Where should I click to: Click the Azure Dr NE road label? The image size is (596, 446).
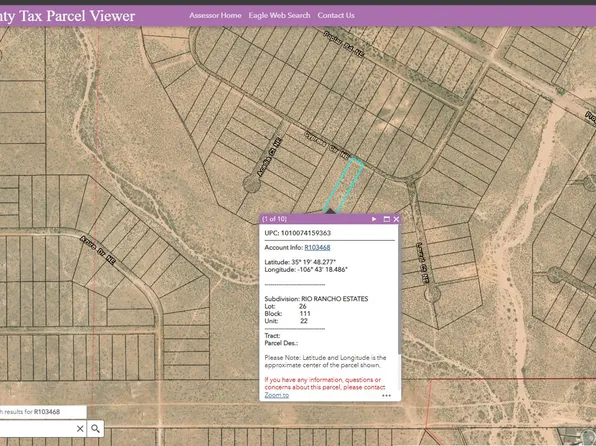(97, 251)
